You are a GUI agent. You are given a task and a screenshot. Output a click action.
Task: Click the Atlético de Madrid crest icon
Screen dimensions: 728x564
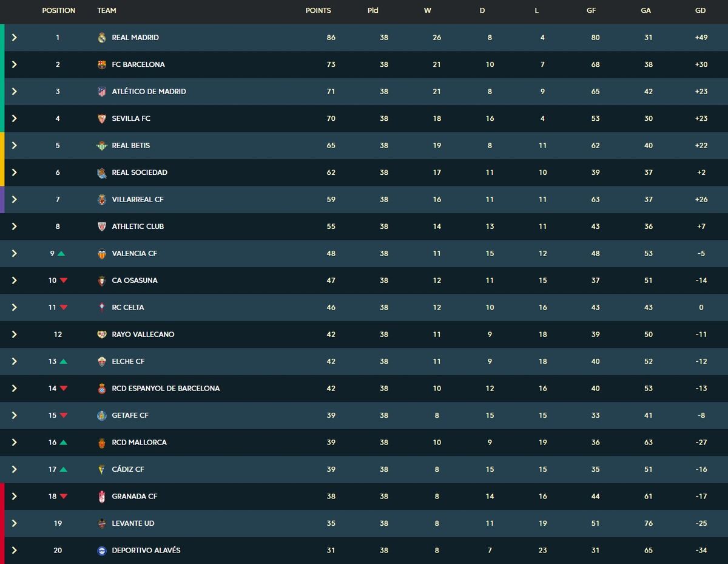[102, 92]
